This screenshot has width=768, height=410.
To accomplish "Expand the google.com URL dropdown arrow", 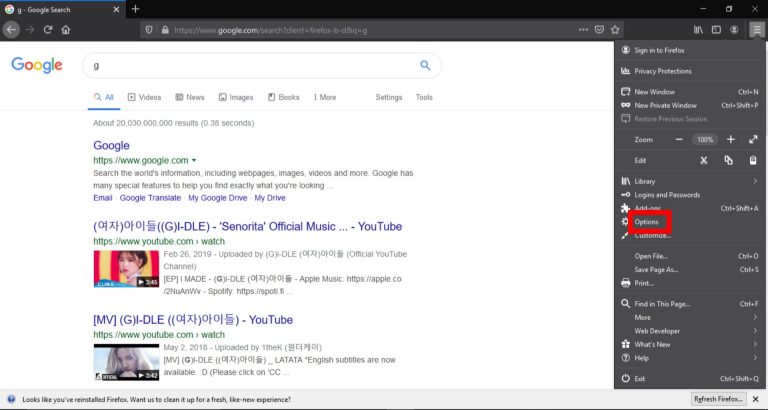I will tap(194, 161).
